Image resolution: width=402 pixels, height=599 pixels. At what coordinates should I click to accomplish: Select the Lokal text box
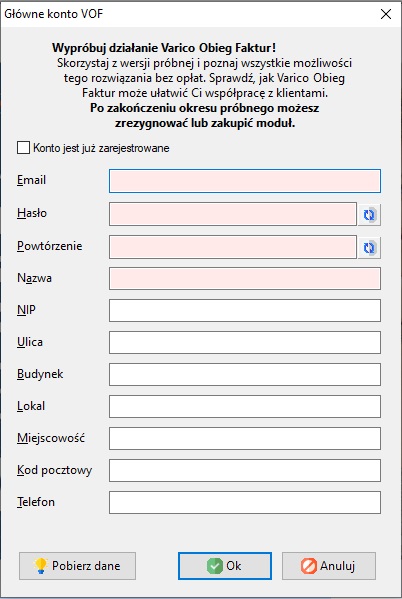click(245, 406)
